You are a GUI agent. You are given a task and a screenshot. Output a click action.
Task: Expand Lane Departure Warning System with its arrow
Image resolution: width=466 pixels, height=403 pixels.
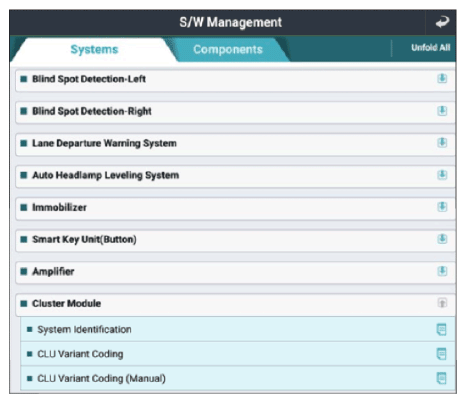point(442,143)
